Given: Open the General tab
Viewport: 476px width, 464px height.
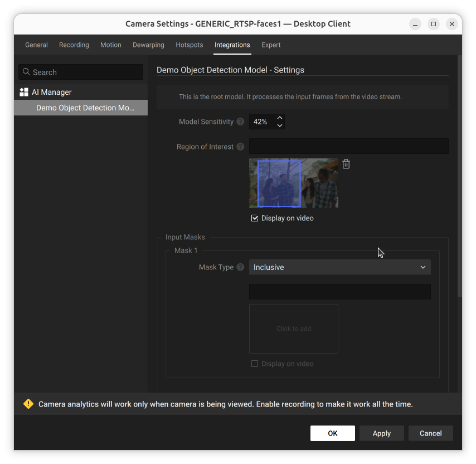Looking at the screenshot, I should [x=36, y=45].
